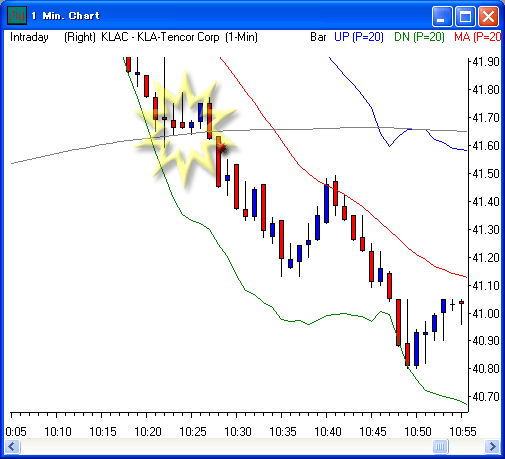
Task: Select the DN (P=20) legend label
Action: pyautogui.click(x=419, y=37)
